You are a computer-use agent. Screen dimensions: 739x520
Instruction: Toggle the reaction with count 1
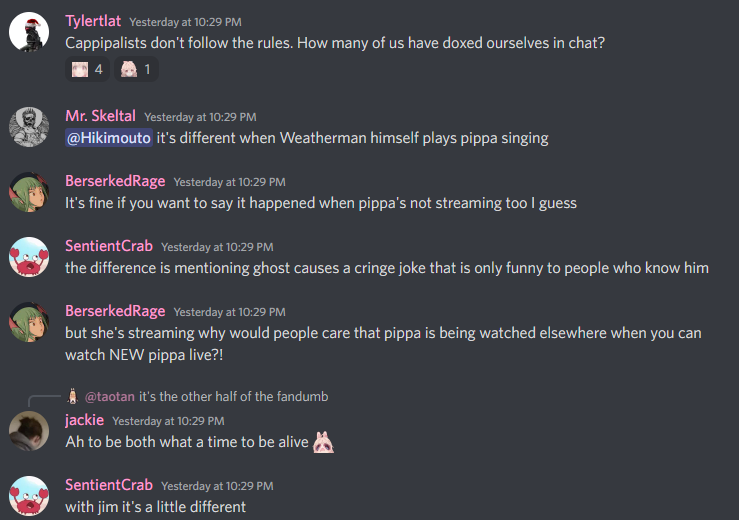pos(136,69)
